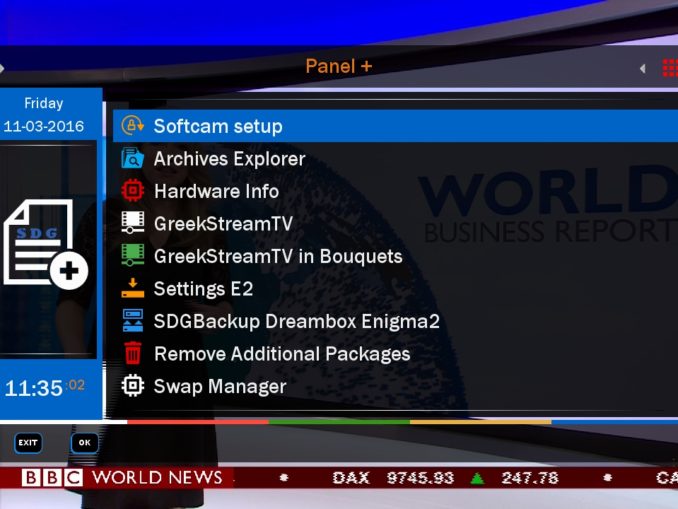Click the green color key bar
Viewport: 678px width, 509px height.
pos(339,421)
